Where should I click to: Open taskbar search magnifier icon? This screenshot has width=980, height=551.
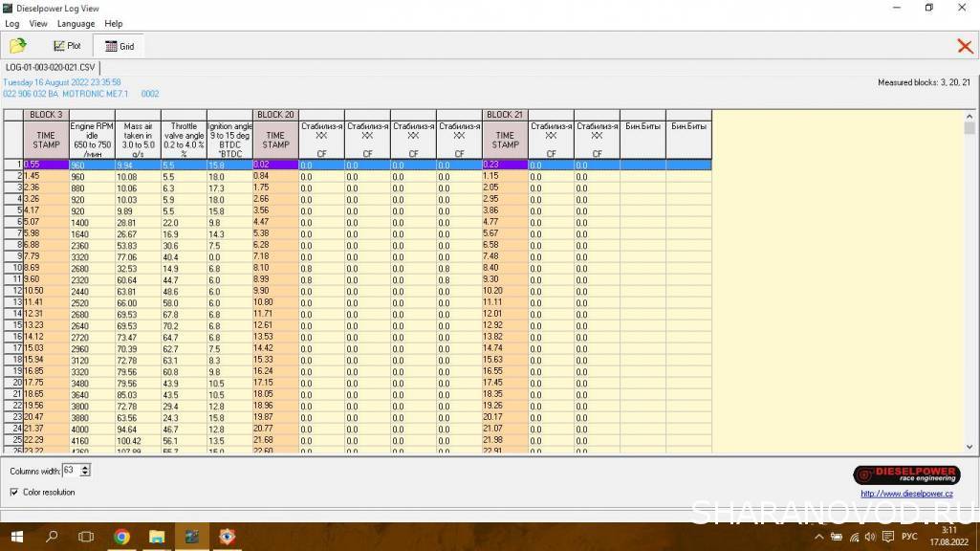pos(52,537)
